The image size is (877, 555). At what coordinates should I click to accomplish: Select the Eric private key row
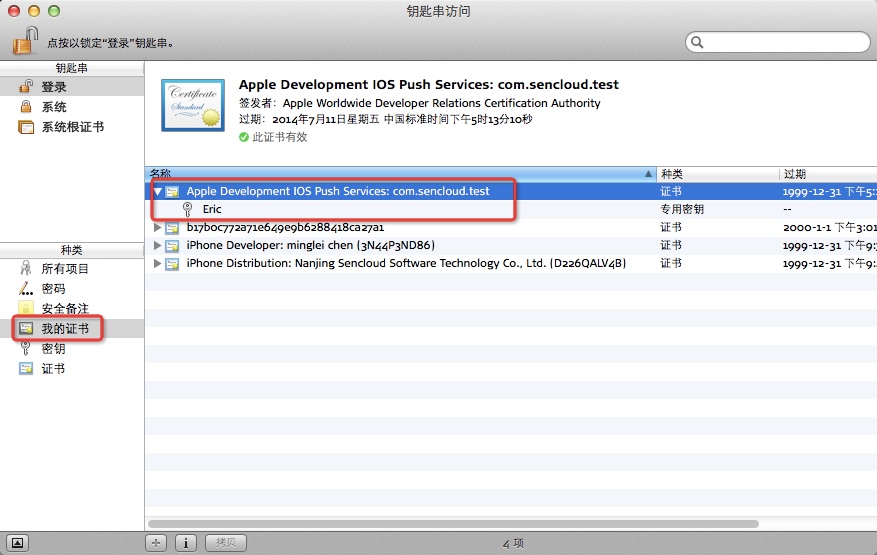click(x=511, y=209)
